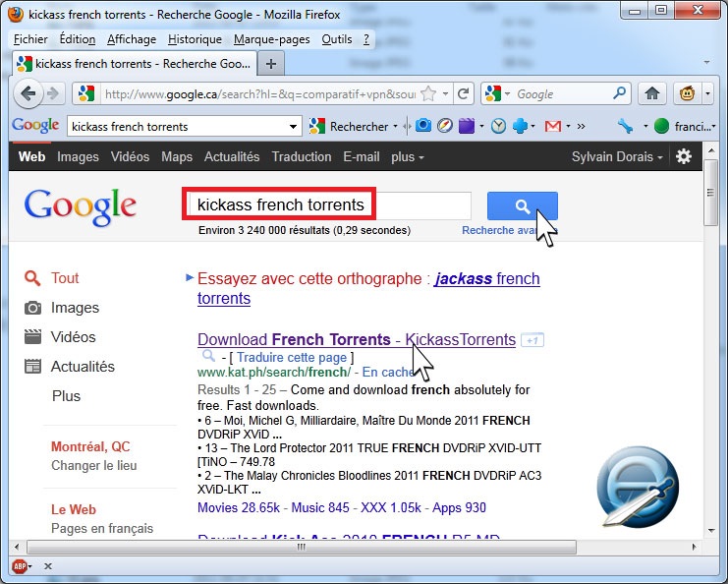
Task: Click the Google logo on the Google Toolbar
Action: (x=35, y=126)
